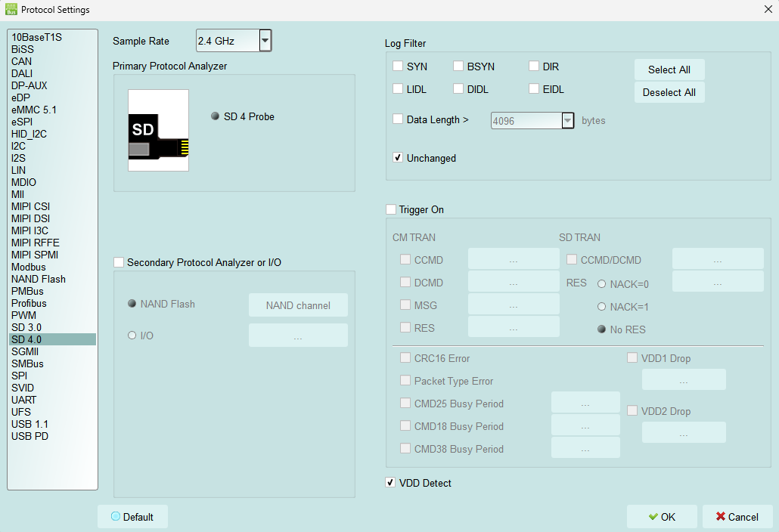Uncheck the VDD Detect checkbox
The width and height of the screenshot is (779, 532).
(x=390, y=482)
